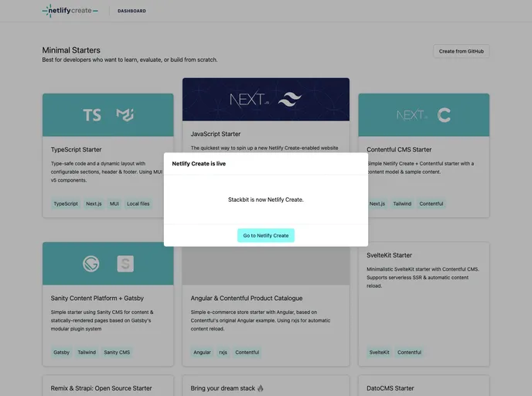Click the Next.js tag on TypeScript Starter
This screenshot has height=396, width=532.
(94, 203)
